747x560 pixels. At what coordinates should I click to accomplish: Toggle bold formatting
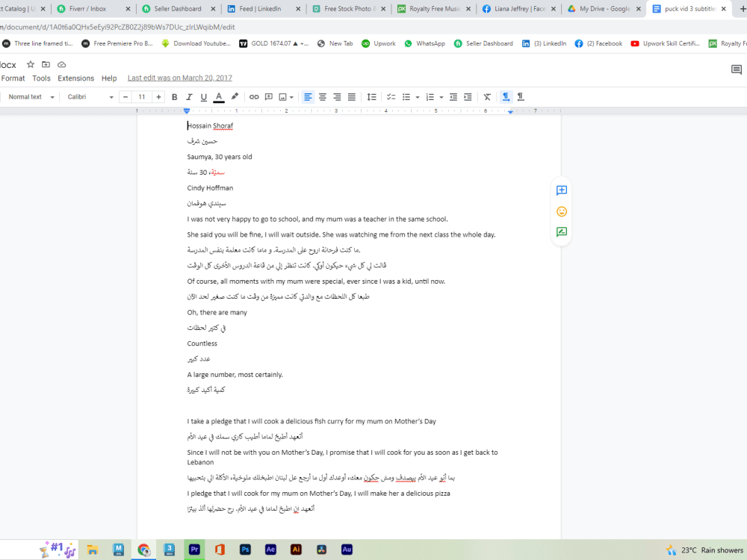coord(174,97)
